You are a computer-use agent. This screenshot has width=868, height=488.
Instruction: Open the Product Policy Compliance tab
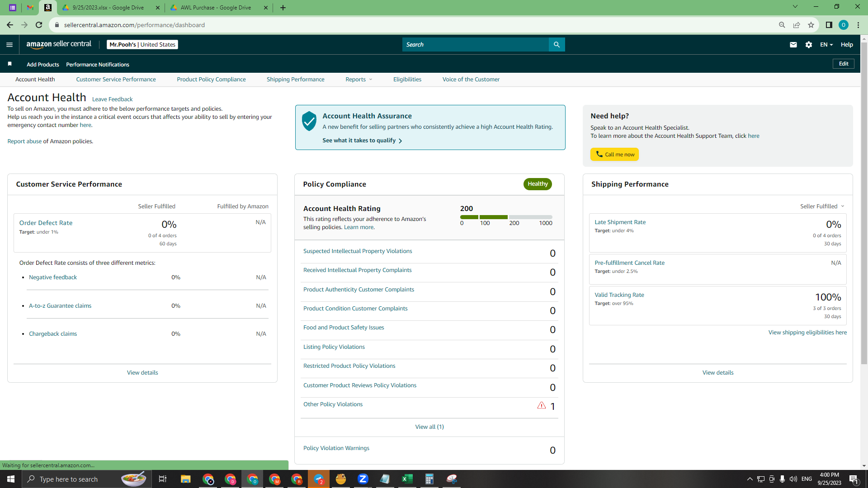coord(211,80)
